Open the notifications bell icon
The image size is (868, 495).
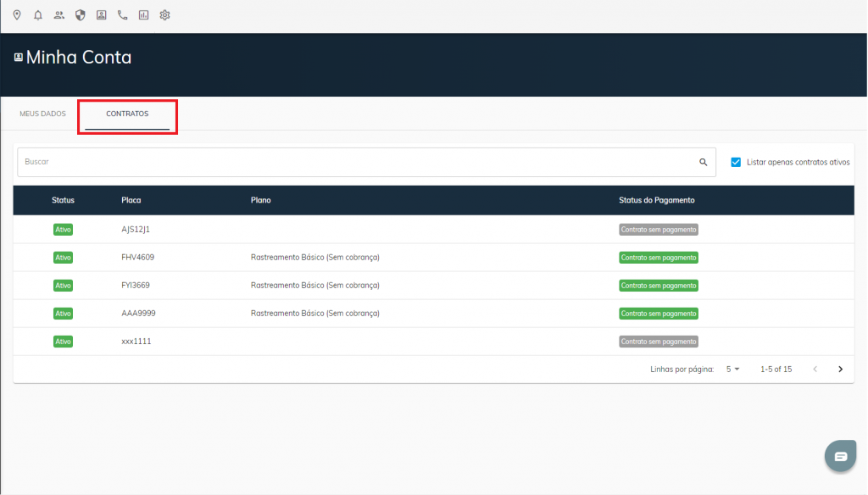[x=37, y=15]
